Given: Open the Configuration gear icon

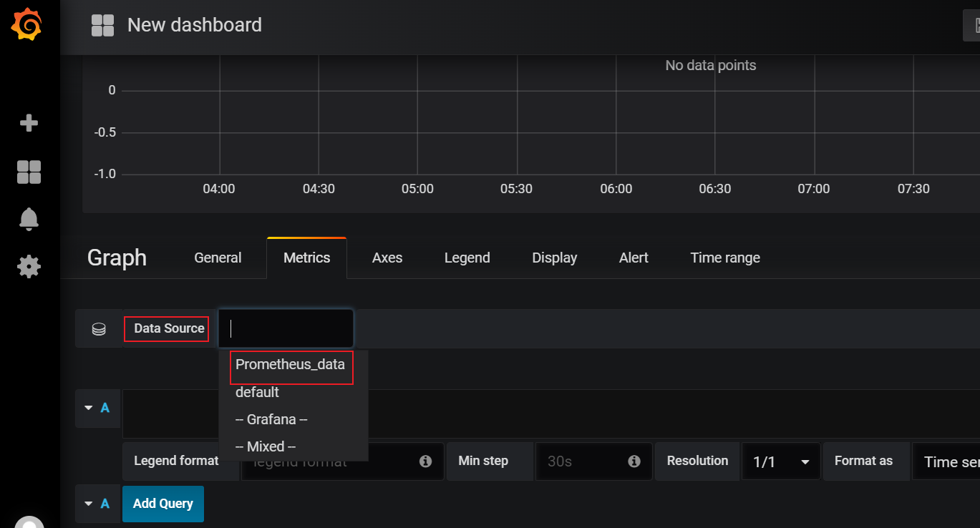Looking at the screenshot, I should tap(29, 267).
